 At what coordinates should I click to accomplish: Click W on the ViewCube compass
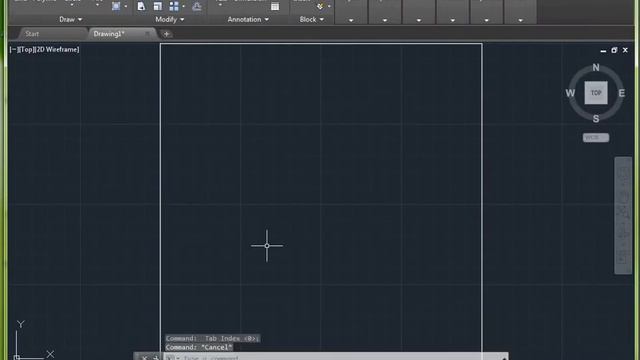point(570,93)
